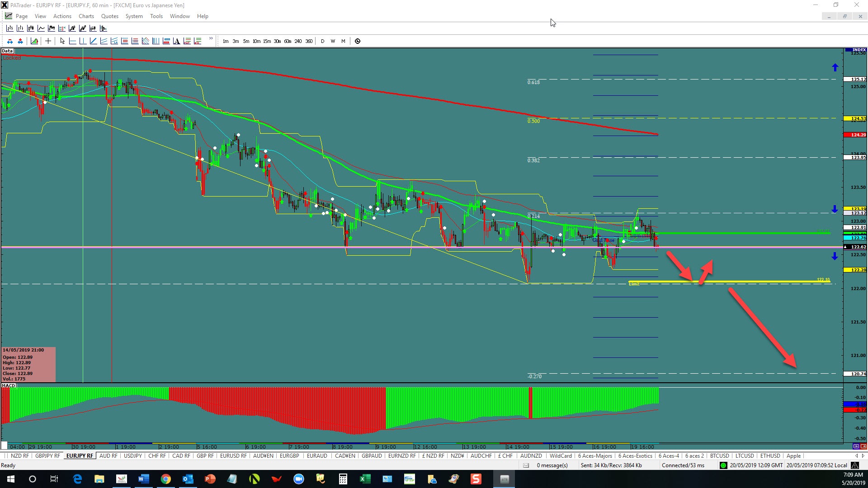Viewport: 868px width, 488px height.
Task: Open the Charts menu
Action: click(86, 16)
